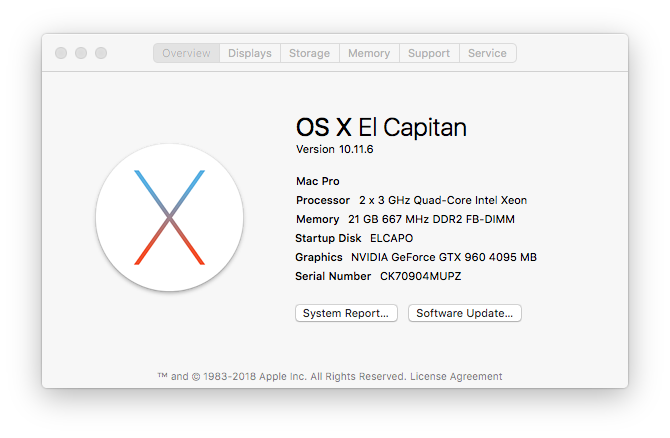
Task: Click the OS X El Capitan heading
Action: (381, 127)
